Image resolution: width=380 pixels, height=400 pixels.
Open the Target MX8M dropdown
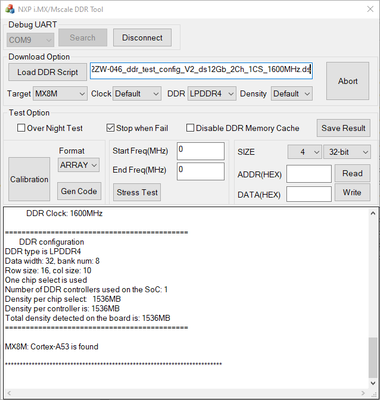click(60, 94)
